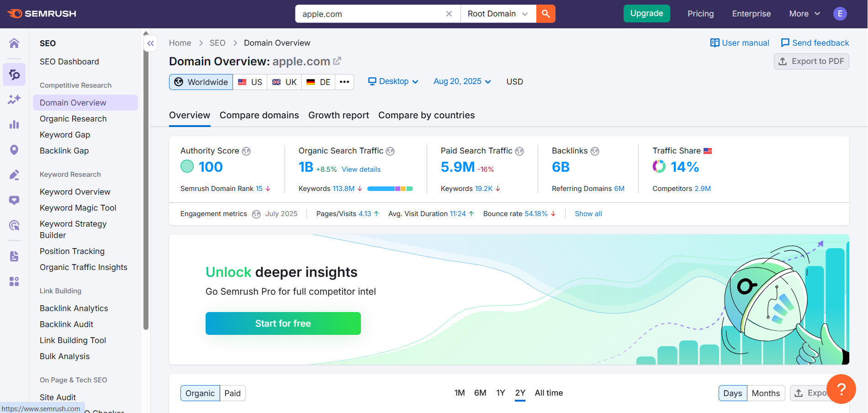
Task: Click the orange search magnifier button
Action: (x=546, y=14)
